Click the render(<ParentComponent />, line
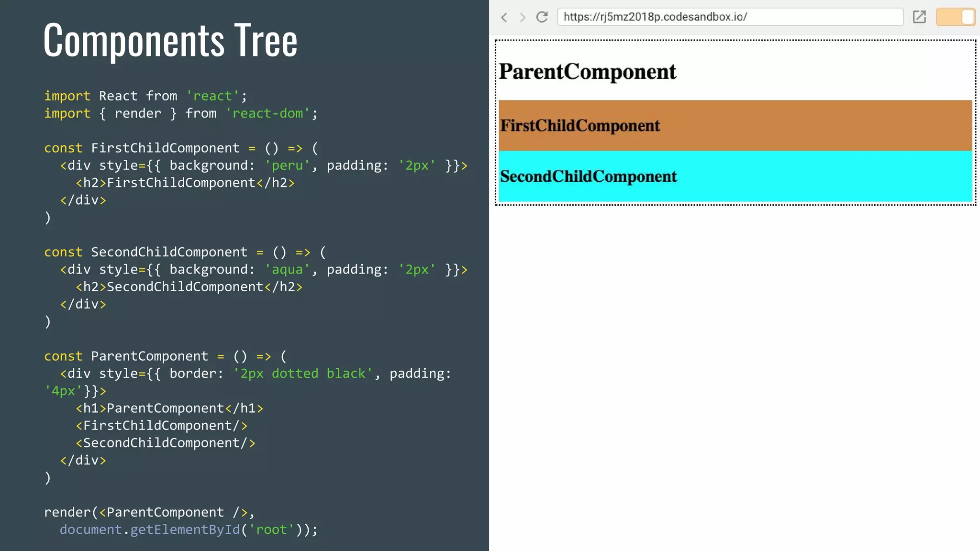This screenshot has width=980, height=551. coord(149,512)
